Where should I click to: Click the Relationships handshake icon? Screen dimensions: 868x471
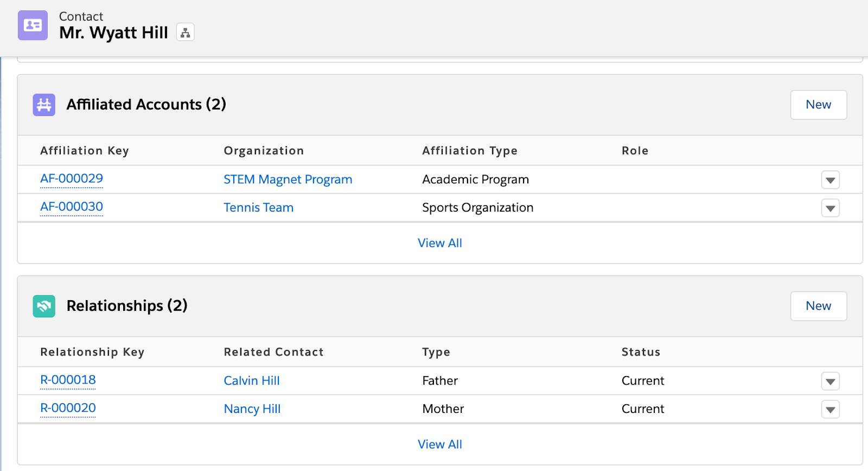tap(44, 306)
